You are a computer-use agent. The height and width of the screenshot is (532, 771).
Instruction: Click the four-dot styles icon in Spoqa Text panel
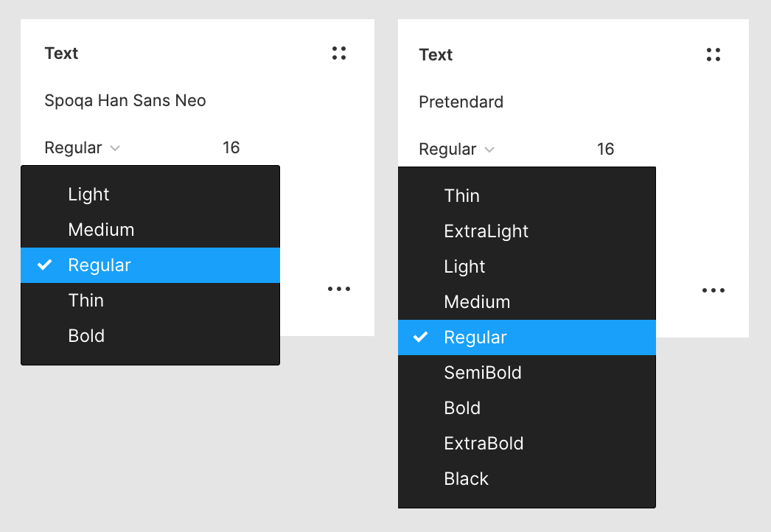click(339, 53)
